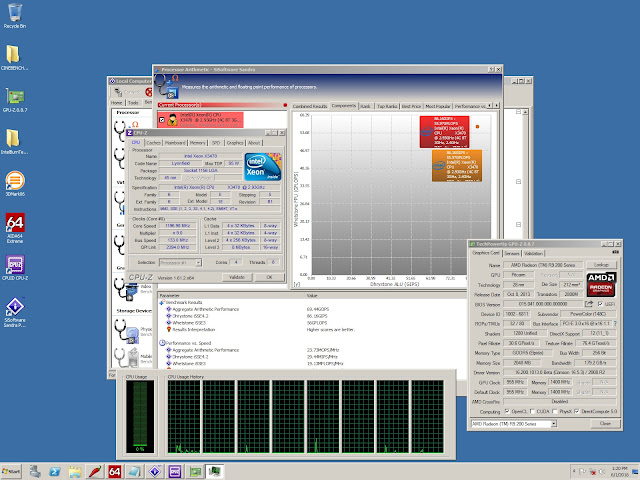
Task: Launch CPUID CPU-Z desktop shortcut
Action: pyautogui.click(x=15, y=268)
